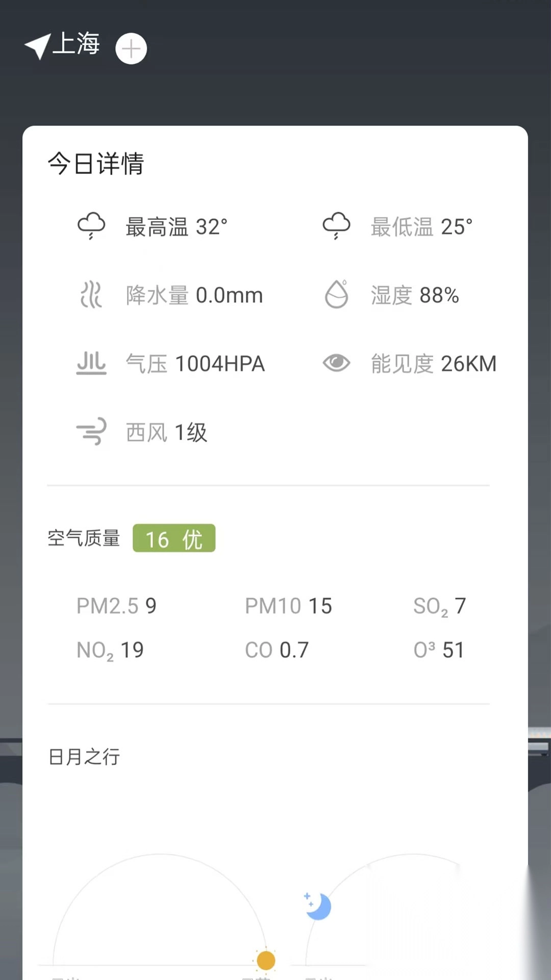
Task: Tap the location arrow icon beside 上海
Action: 37,46
